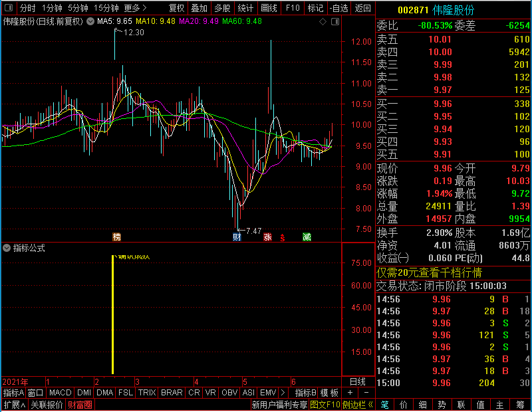Open the 复权 adjustment menu
Image resolution: width=532 pixels, height=412 pixels.
(176, 8)
